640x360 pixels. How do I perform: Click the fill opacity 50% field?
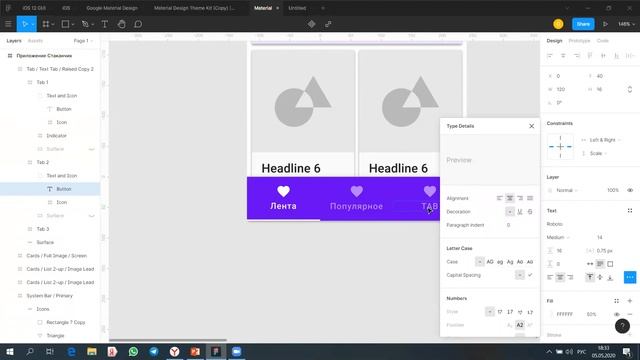(591, 314)
